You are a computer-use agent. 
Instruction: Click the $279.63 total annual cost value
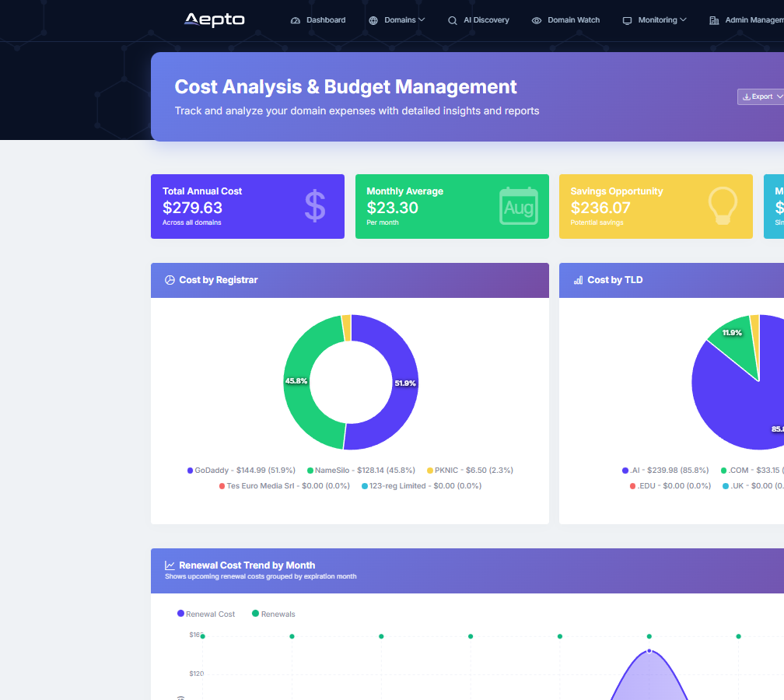(193, 208)
